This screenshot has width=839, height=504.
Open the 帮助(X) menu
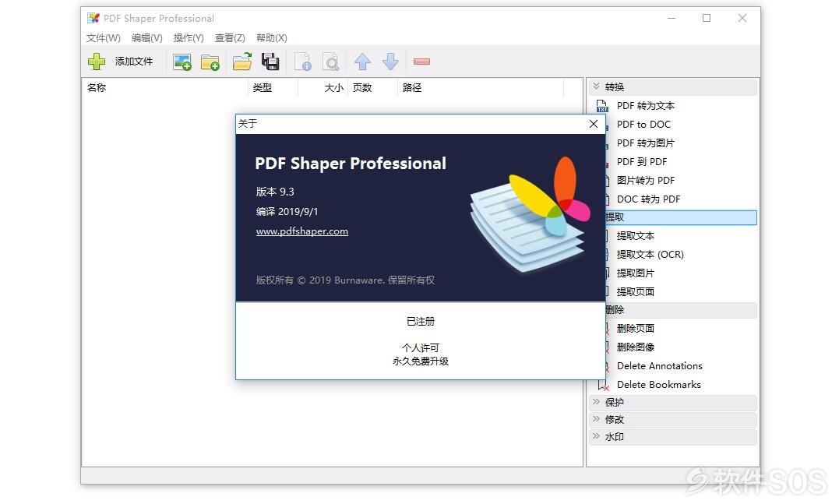[272, 38]
